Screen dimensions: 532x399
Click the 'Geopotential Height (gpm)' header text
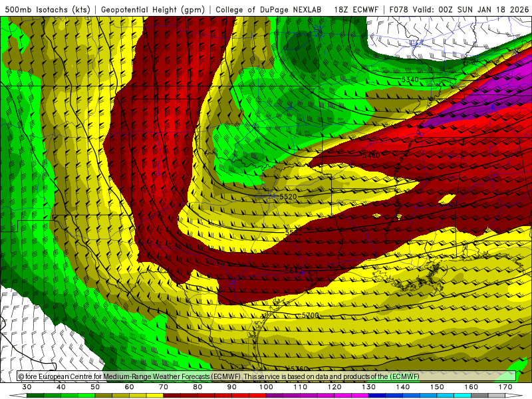153,9
